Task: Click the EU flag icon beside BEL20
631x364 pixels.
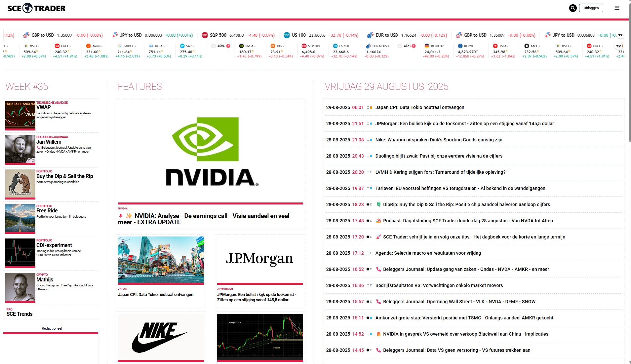Action: pos(460,46)
